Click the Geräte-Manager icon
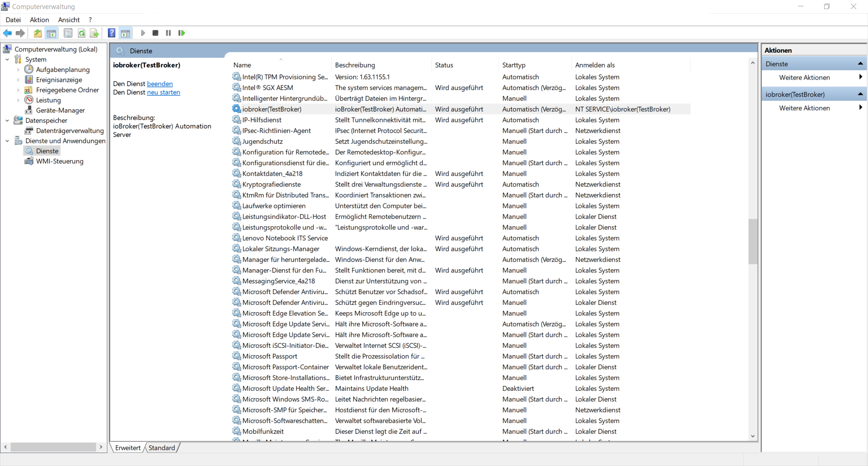 (x=29, y=110)
